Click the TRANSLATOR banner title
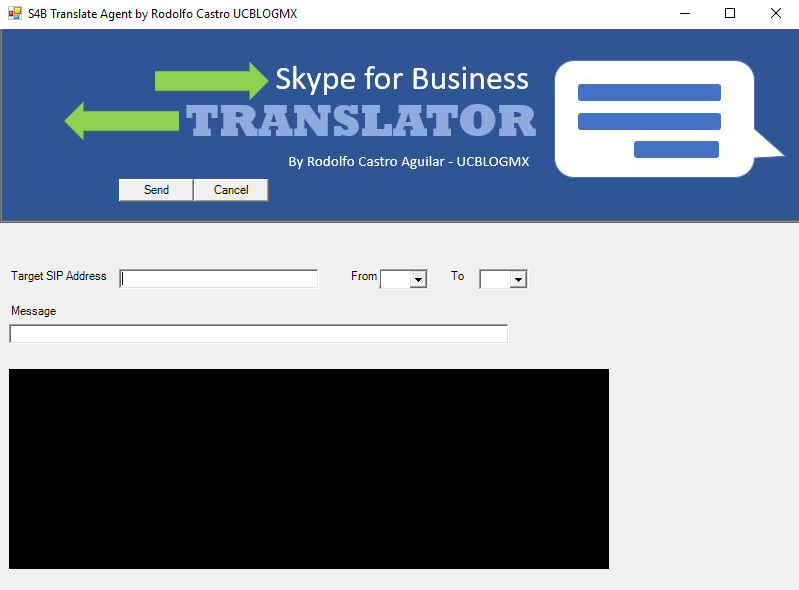 tap(361, 121)
